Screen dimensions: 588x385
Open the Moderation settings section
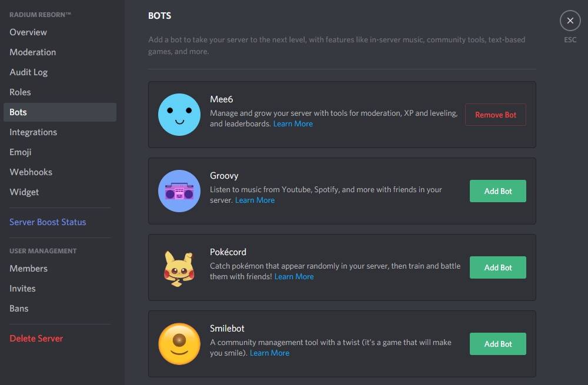point(33,52)
